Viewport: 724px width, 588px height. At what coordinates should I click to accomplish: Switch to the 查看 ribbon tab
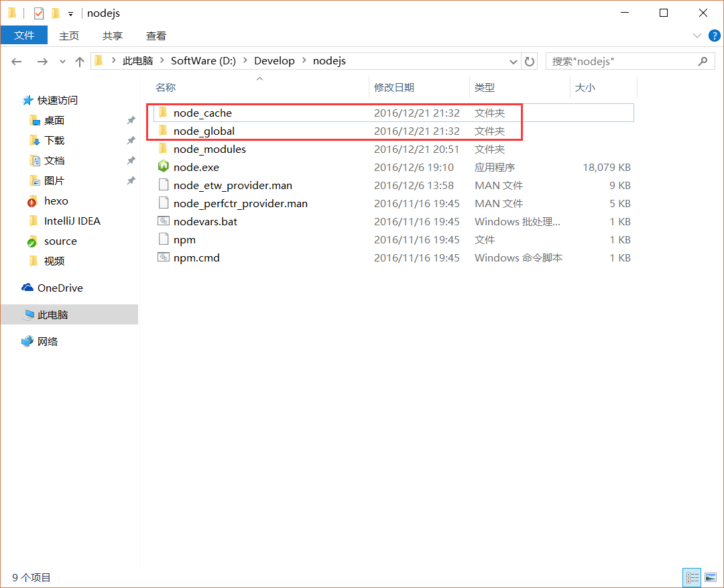tap(155, 36)
